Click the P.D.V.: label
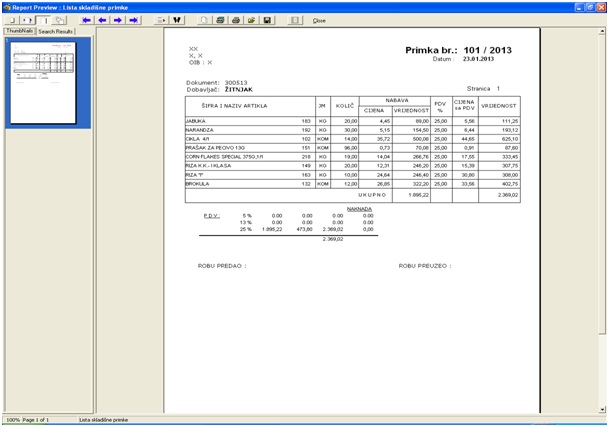 click(212, 216)
